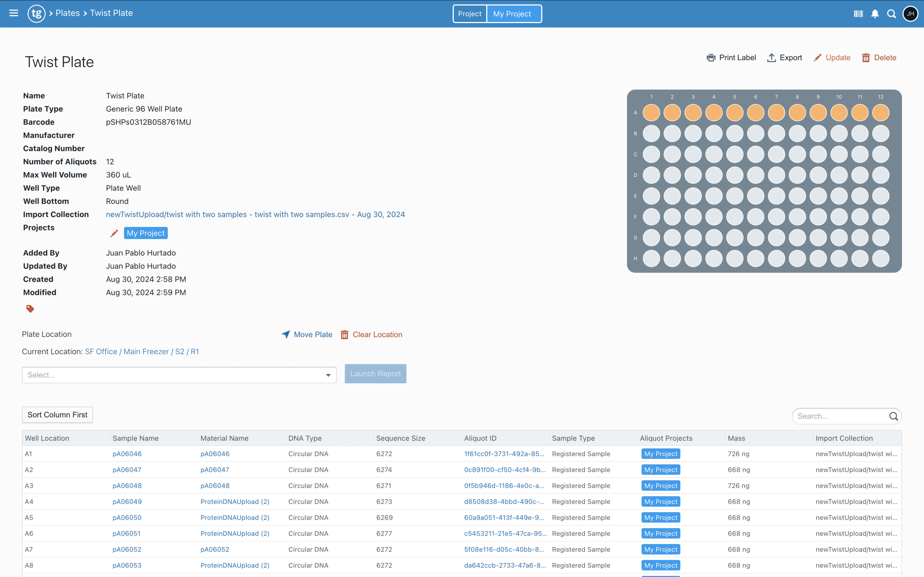Click the pencil icon beside My Project
The height and width of the screenshot is (577, 924).
(x=114, y=233)
